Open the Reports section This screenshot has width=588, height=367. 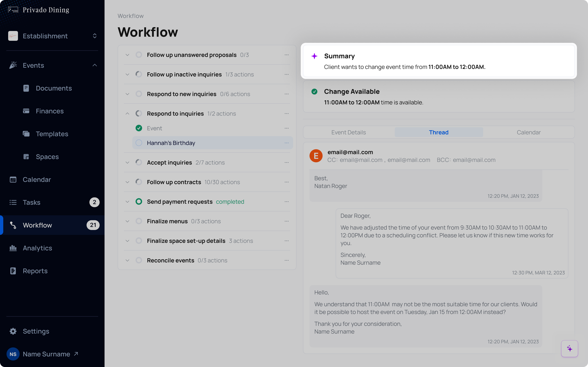[x=35, y=271]
